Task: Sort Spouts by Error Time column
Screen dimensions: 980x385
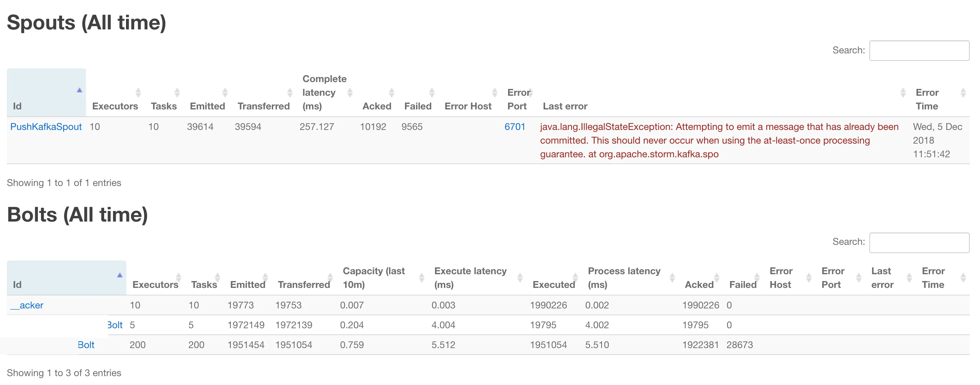Action: pos(927,99)
